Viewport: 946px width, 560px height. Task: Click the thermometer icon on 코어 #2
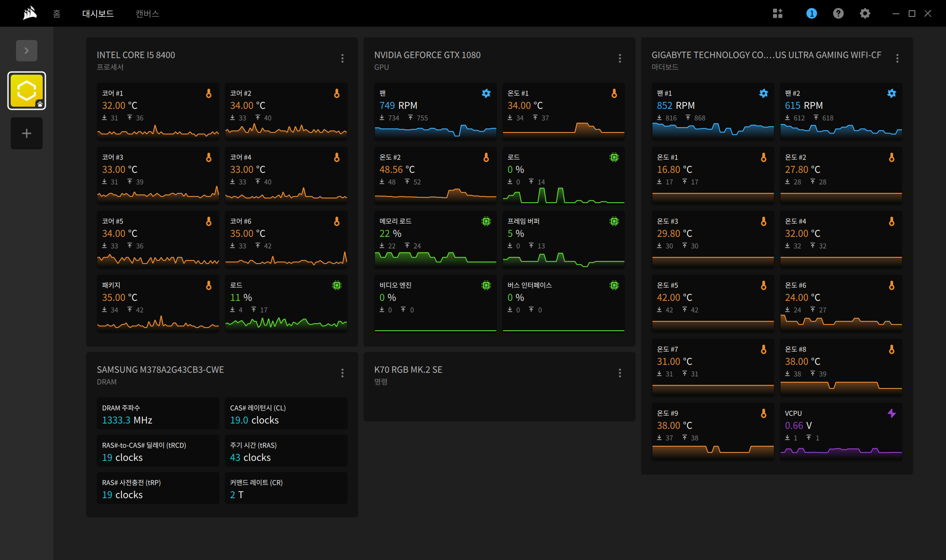337,93
